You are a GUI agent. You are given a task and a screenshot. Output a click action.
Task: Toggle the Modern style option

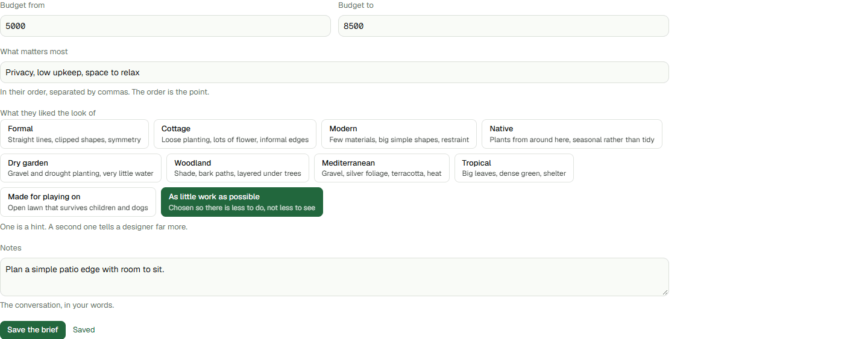click(399, 134)
